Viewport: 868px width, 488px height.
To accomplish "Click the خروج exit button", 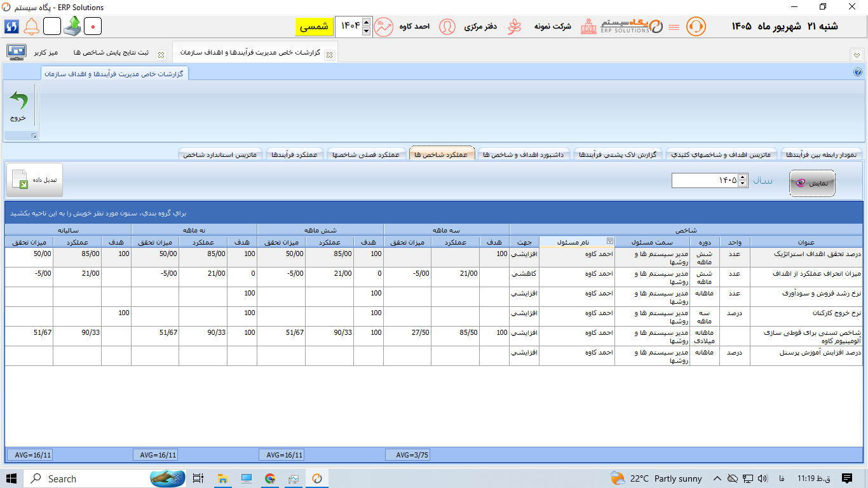I will click(x=19, y=107).
